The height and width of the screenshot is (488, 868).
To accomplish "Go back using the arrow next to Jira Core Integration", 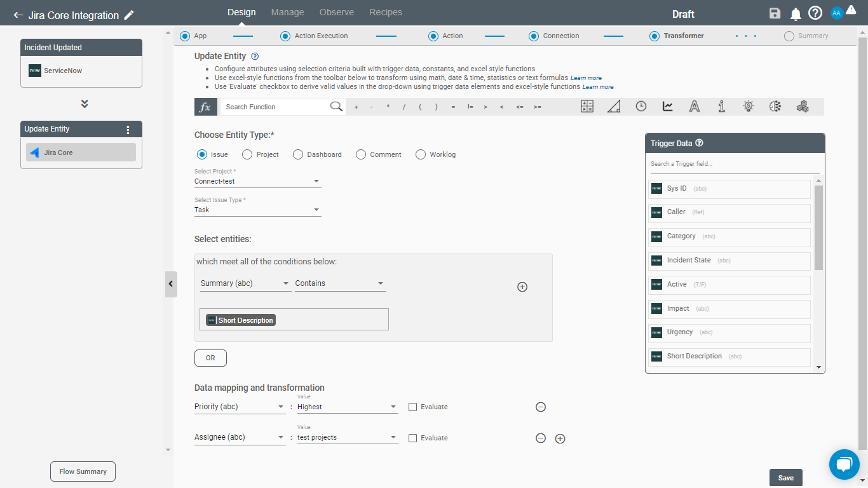I will pos(18,15).
